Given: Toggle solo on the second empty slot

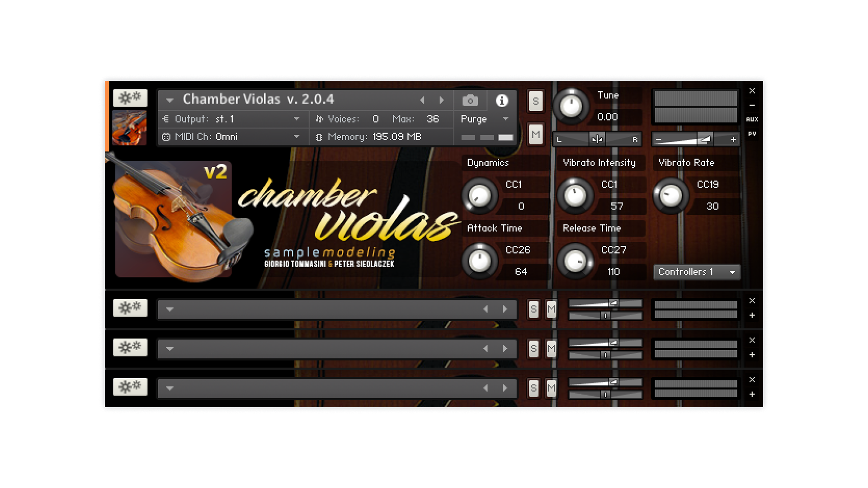Looking at the screenshot, I should pos(533,309).
